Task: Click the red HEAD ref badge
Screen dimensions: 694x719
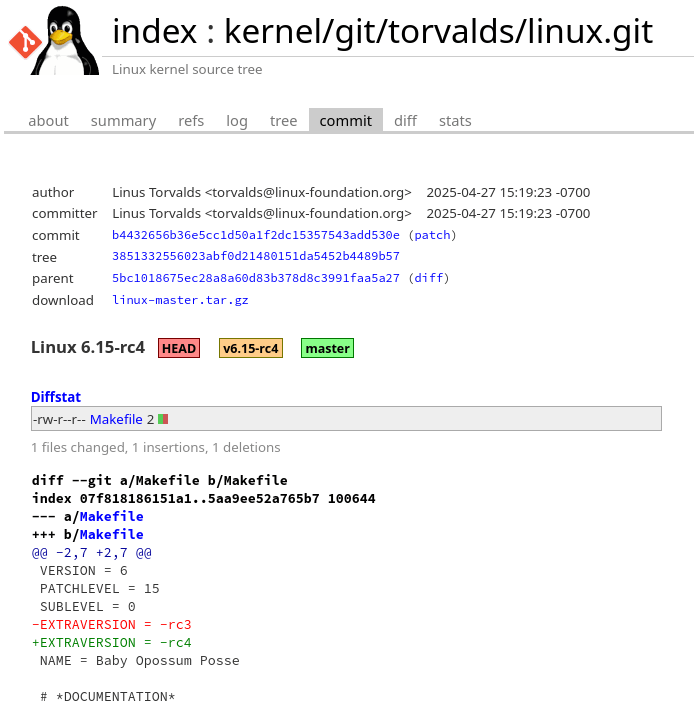Action: (x=179, y=348)
